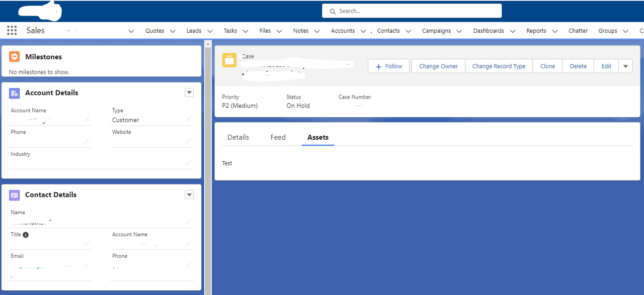Follow this case record
Screen dimensions: 644x295
(x=389, y=66)
